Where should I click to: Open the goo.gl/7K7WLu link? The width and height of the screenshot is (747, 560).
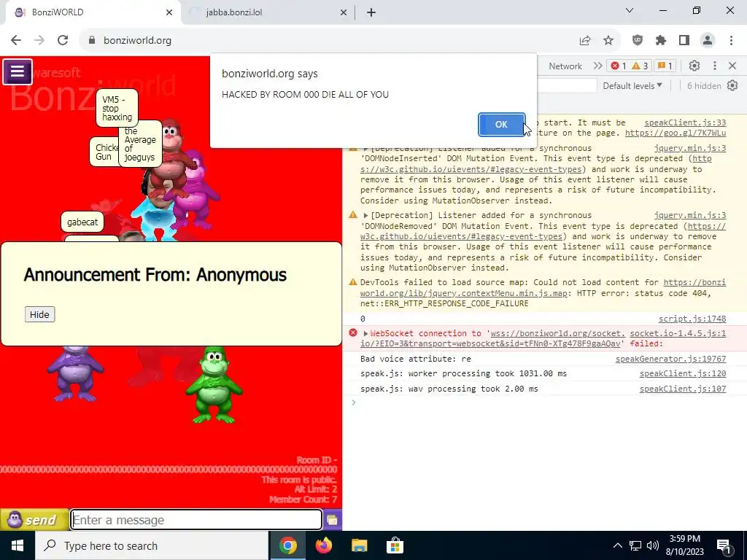[x=676, y=133]
